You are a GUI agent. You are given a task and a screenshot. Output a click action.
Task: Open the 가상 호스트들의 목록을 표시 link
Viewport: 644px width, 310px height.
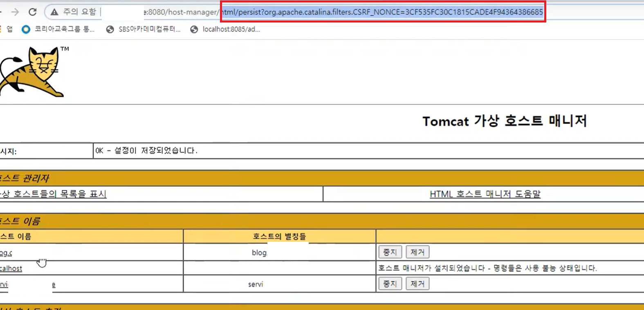53,194
